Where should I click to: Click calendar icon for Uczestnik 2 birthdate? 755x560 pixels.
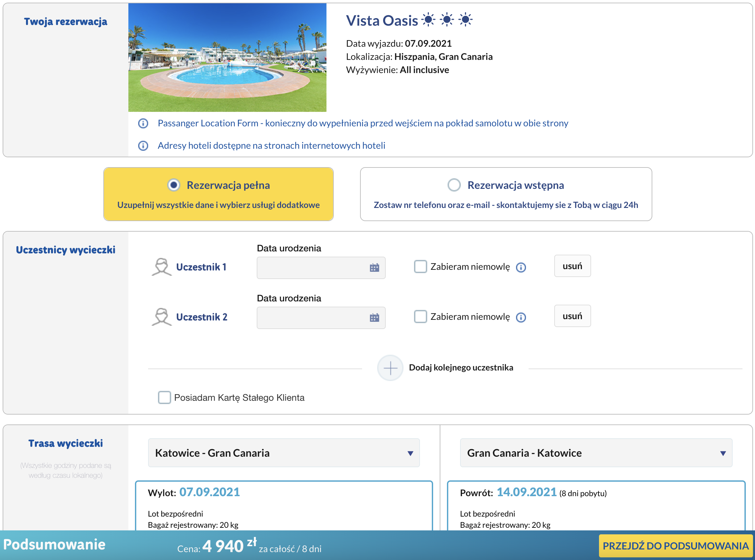[x=374, y=318]
